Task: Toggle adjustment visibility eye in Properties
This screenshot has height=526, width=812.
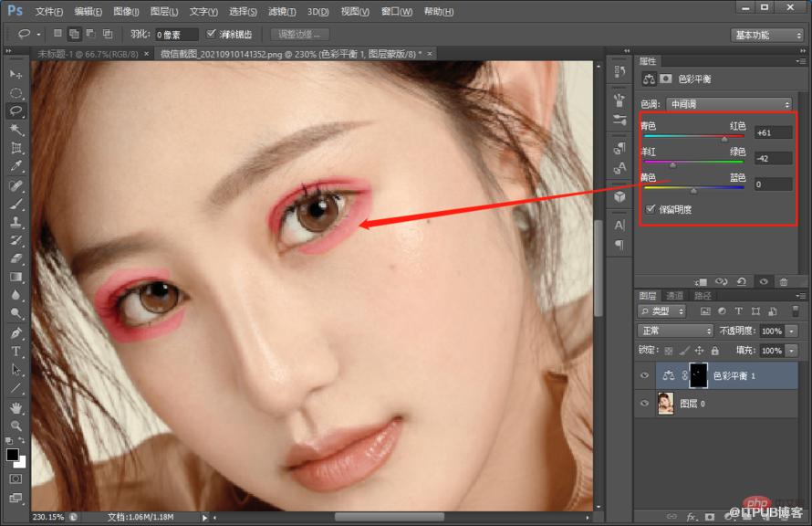Action: click(764, 281)
